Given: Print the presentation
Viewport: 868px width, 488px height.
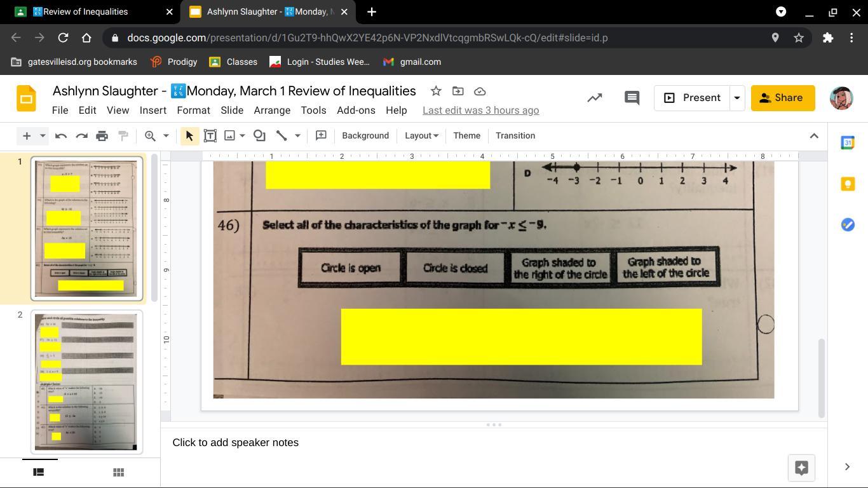Looking at the screenshot, I should [x=102, y=135].
